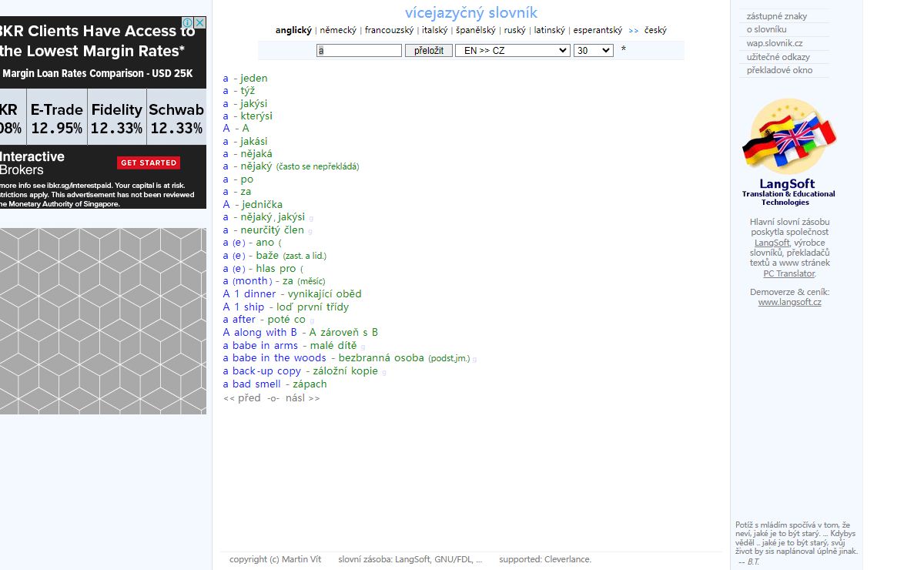Go to previous page with '<< před'

pos(242,398)
